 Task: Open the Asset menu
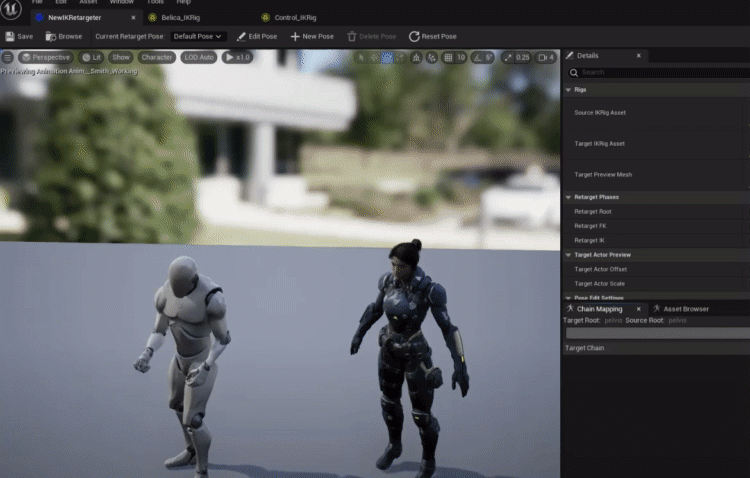88,2
